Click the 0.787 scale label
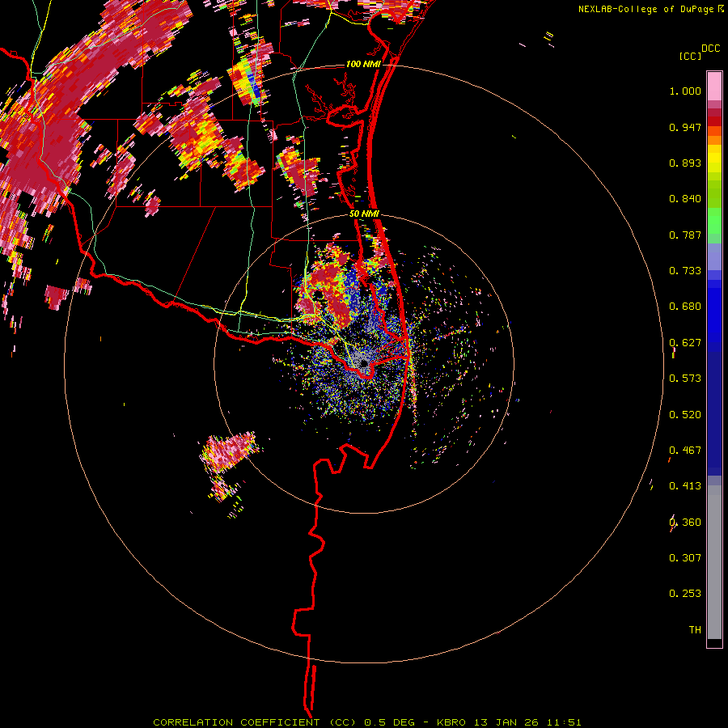728x728 pixels. [x=685, y=235]
